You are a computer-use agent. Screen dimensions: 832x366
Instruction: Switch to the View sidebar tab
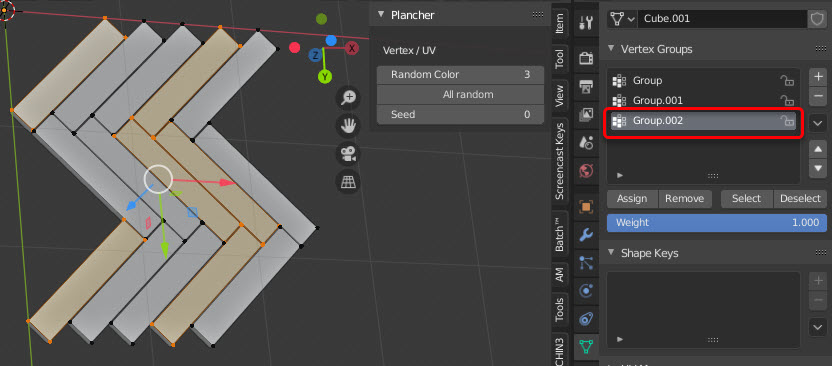click(x=559, y=96)
